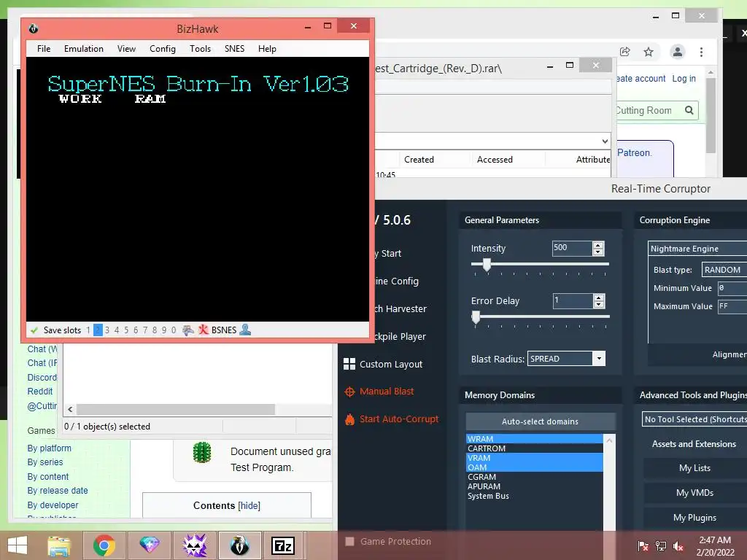Viewport: 747px width, 560px height.
Task: Click the Minimum Value input field
Action: click(x=732, y=288)
